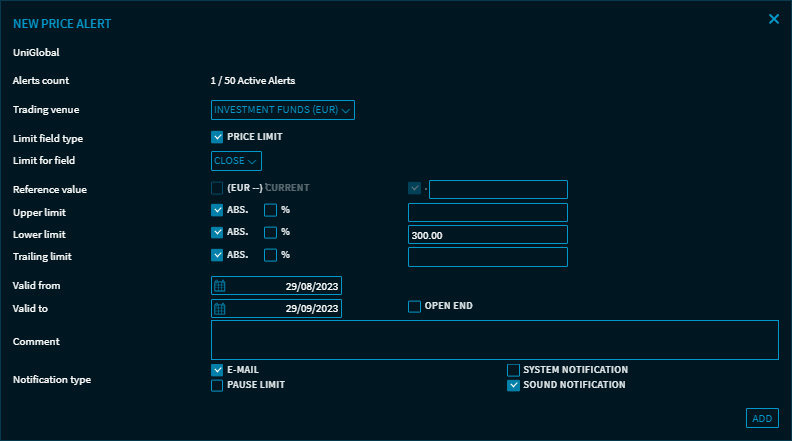This screenshot has width=792, height=441.
Task: Expand the Trading venue dropdown
Action: coord(283,110)
